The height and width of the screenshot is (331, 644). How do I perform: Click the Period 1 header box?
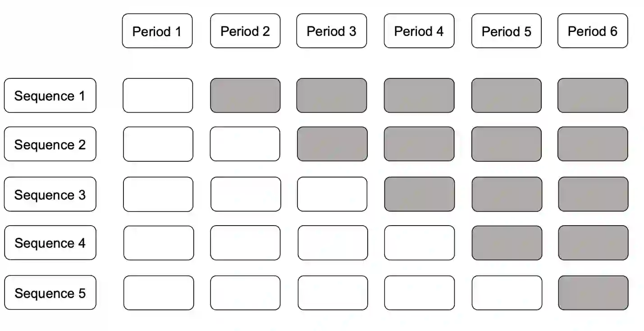click(x=157, y=31)
